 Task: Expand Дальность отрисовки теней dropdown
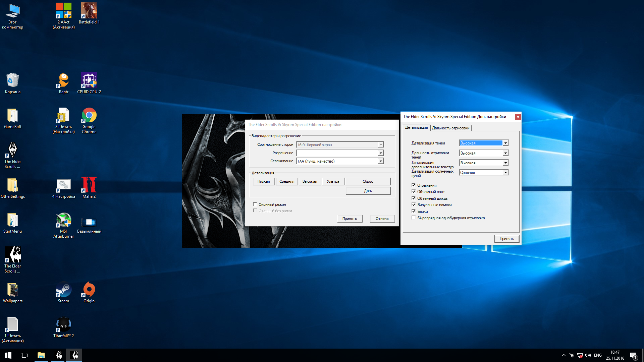tap(505, 153)
